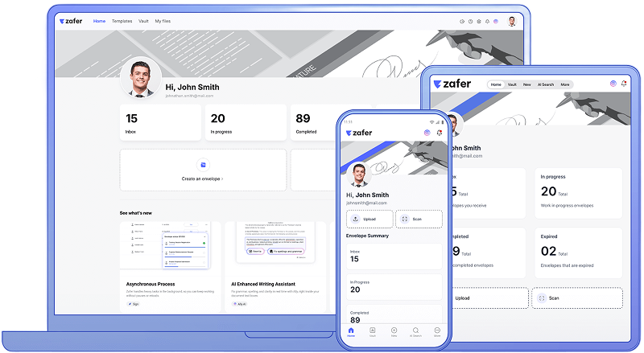Open the Completed 89 card on the laptop
644x353 pixels.
click(314, 122)
